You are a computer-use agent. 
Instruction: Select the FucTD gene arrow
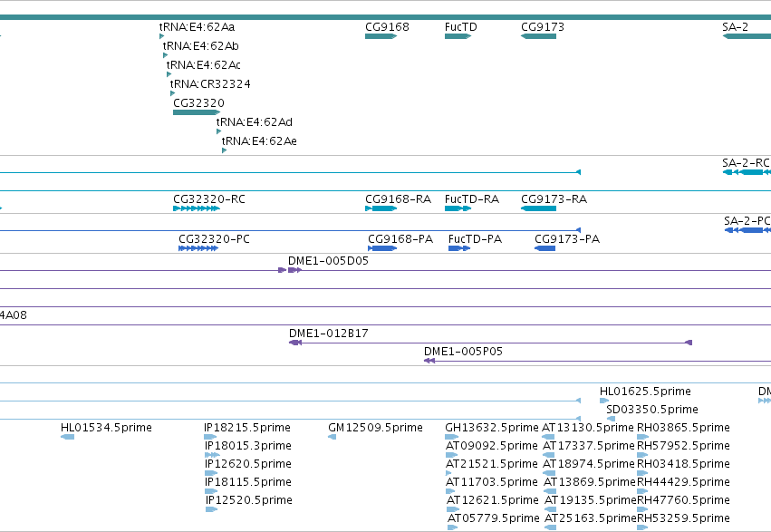458,36
